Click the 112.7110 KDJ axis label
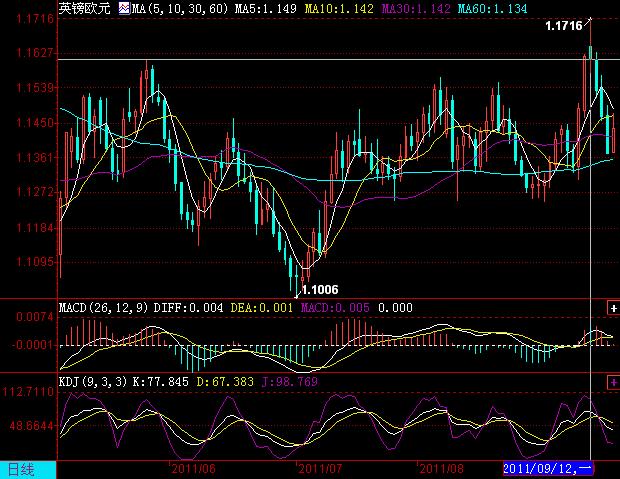 pos(28,392)
